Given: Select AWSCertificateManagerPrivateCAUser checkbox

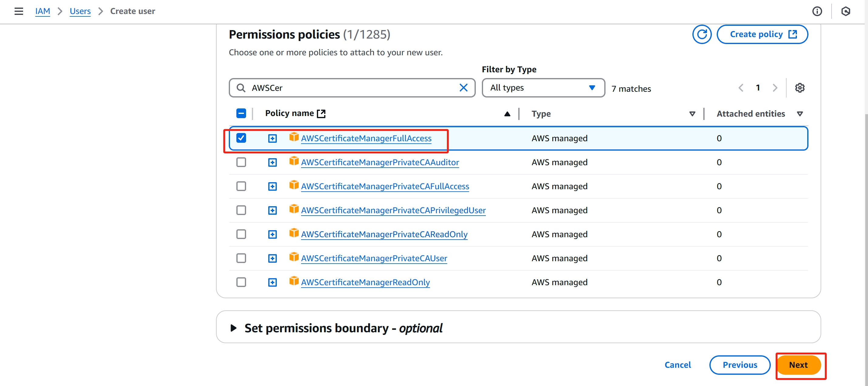Looking at the screenshot, I should tap(241, 258).
